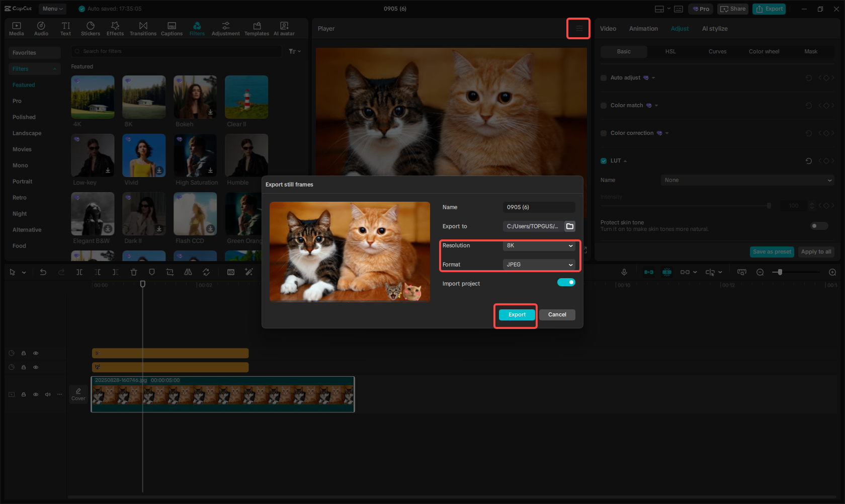Toggle the Import project switch

click(566, 283)
